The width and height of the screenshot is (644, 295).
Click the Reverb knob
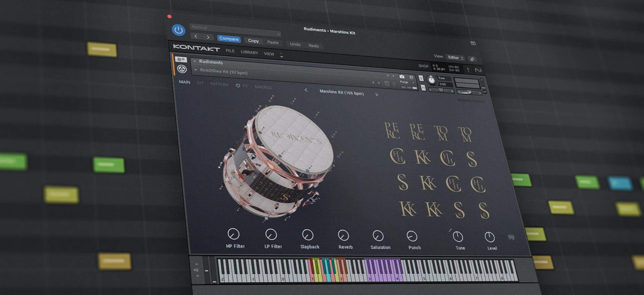(343, 235)
